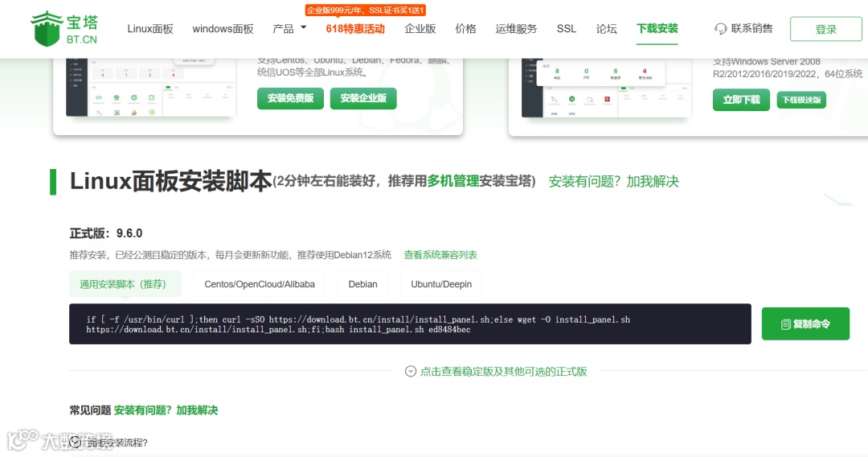Viewport: 868px width, 457px height.
Task: Click the 立即下载 Windows button
Action: (741, 100)
